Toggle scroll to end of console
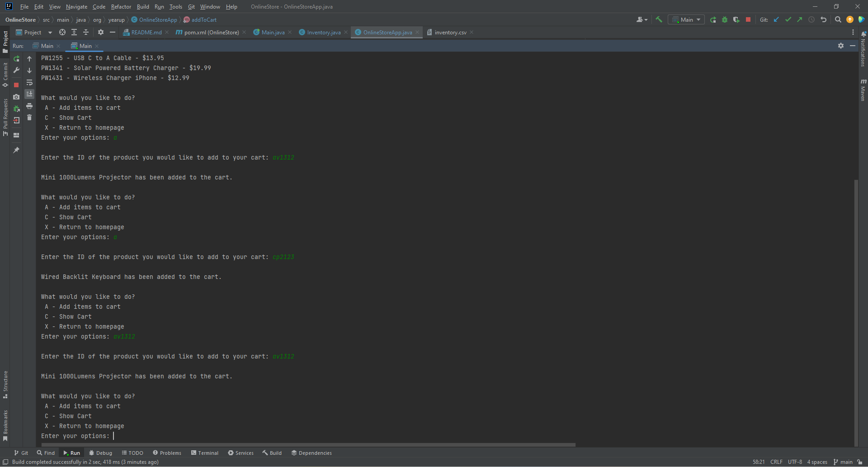The width and height of the screenshot is (868, 467). pos(29,94)
